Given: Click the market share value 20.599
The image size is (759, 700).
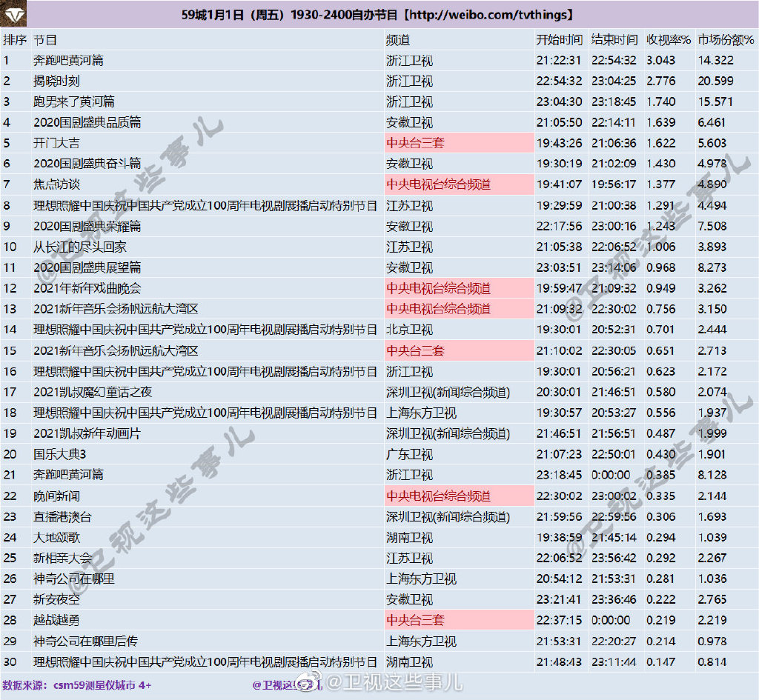Looking at the screenshot, I should 715,81.
